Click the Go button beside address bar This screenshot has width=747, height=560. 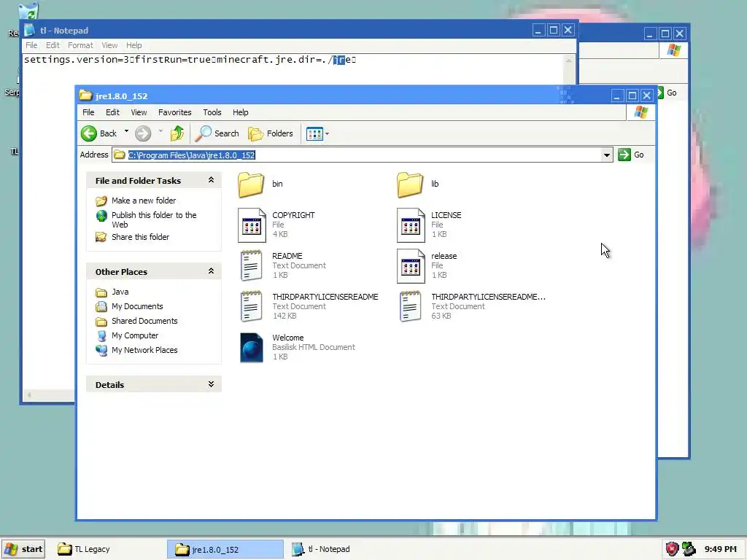631,155
